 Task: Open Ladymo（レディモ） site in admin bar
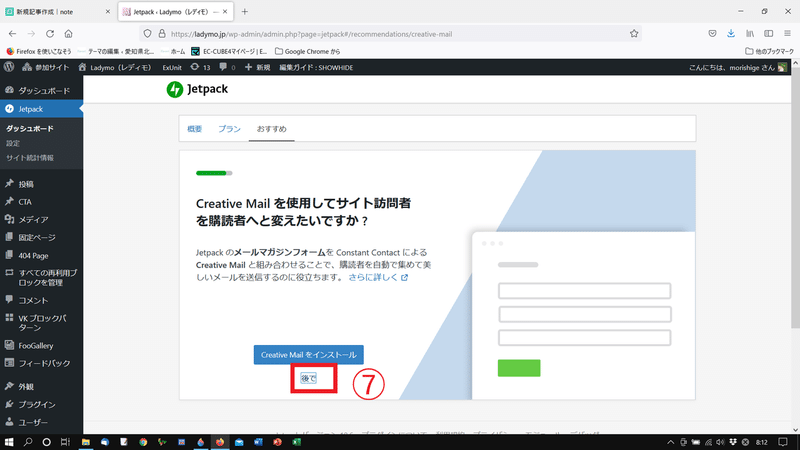pos(115,67)
